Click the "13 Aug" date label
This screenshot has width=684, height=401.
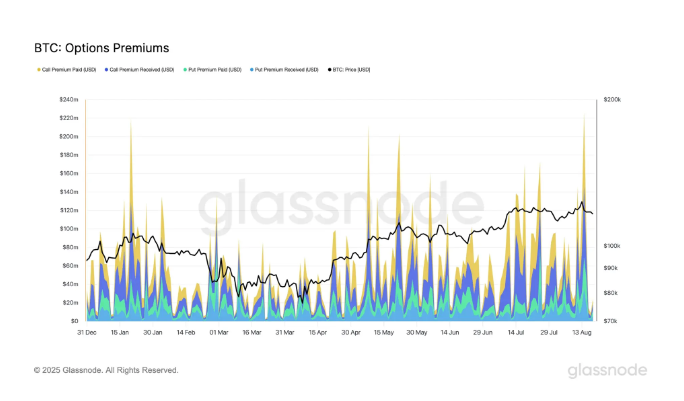582,332
